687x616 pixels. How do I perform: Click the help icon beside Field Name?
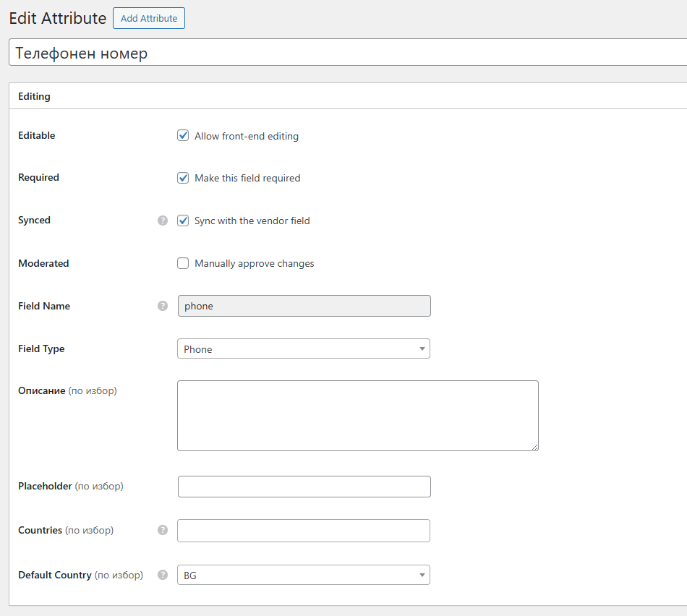pyautogui.click(x=163, y=306)
